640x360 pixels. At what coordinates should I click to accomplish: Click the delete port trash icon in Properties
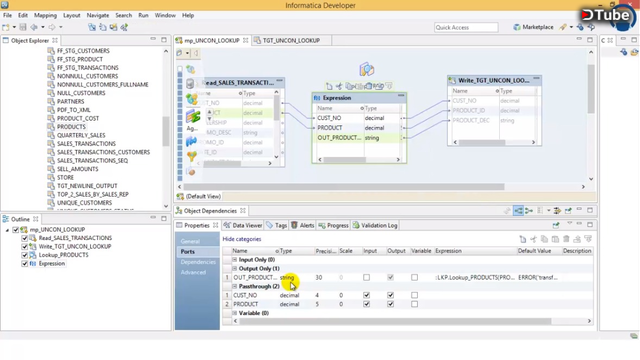pos(566,239)
